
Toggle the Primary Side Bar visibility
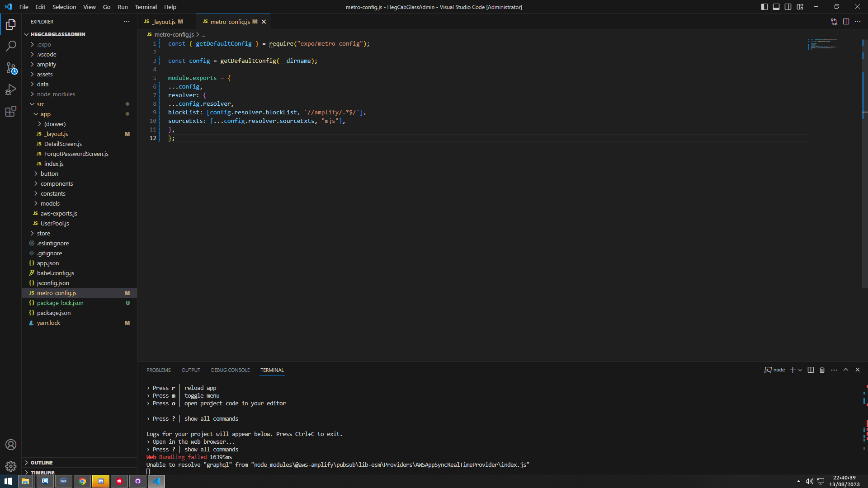764,7
